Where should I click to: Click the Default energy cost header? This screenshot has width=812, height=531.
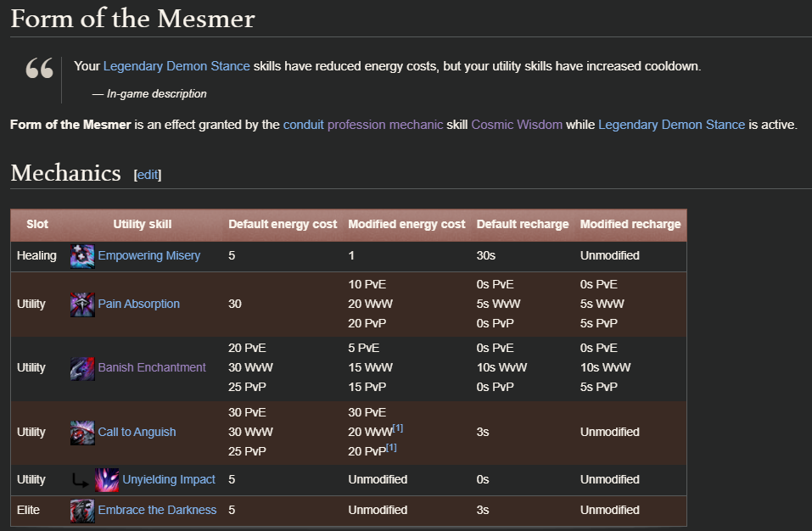(283, 224)
